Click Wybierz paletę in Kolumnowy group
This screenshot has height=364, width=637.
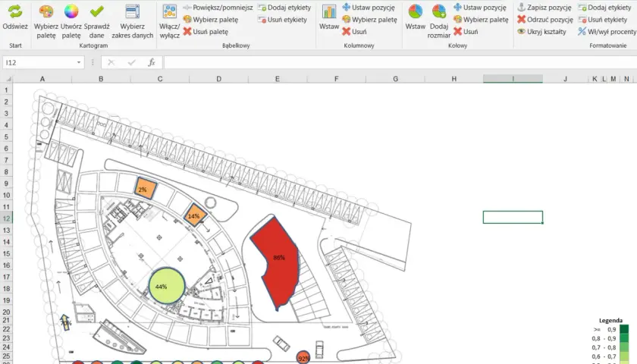point(370,20)
